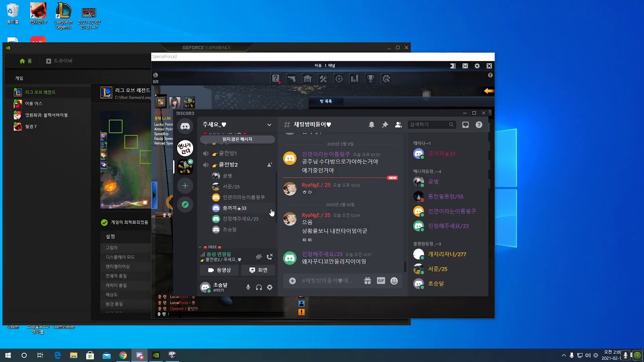
Task: Click RyaNgE / 25 author of ㅎㅇ message
Action: pos(316,185)
